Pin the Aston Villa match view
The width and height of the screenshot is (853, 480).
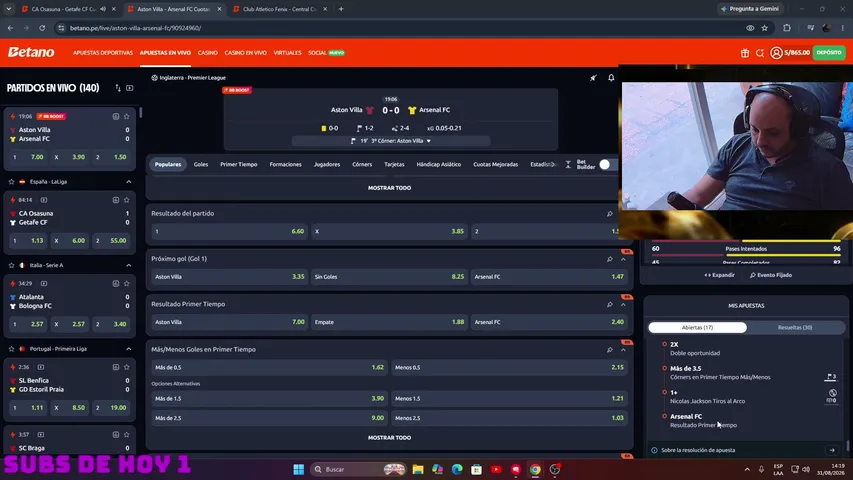(x=593, y=78)
